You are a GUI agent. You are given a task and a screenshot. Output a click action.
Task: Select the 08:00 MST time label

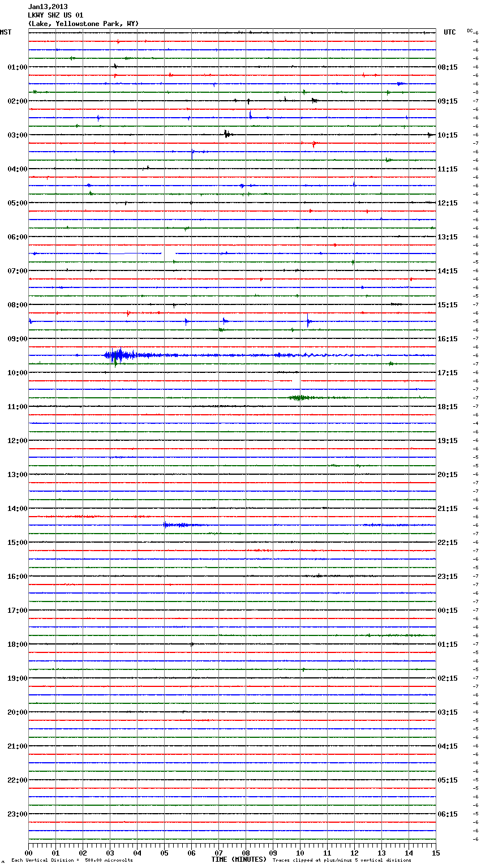pyautogui.click(x=18, y=305)
